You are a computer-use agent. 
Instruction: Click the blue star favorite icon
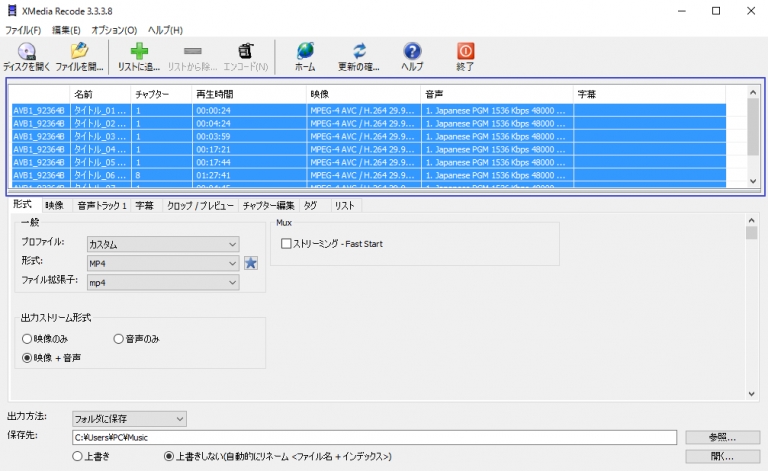pyautogui.click(x=251, y=263)
